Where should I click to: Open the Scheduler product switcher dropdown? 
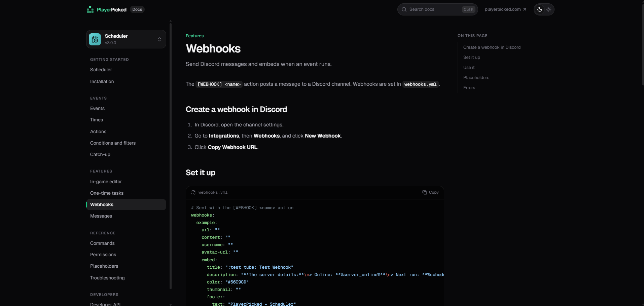[x=126, y=39]
